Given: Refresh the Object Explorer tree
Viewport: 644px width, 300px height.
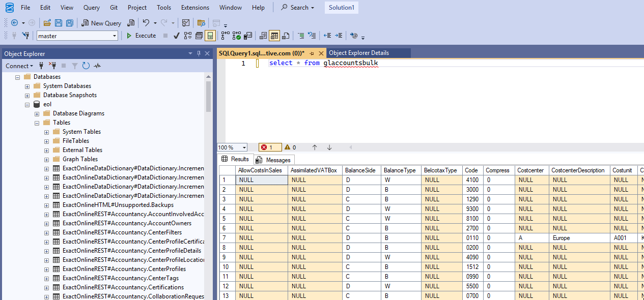Looking at the screenshot, I should [x=86, y=66].
